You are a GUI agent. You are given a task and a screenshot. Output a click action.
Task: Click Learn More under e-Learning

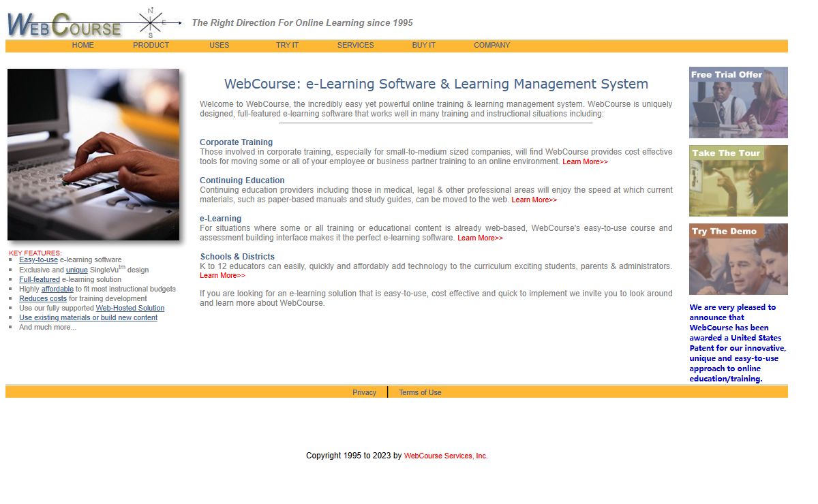pyautogui.click(x=480, y=238)
